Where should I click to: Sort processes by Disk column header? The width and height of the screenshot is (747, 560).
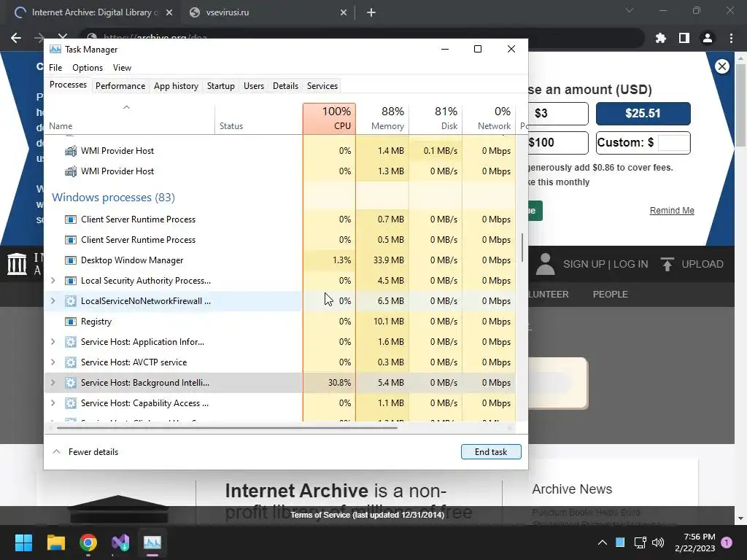coord(436,118)
